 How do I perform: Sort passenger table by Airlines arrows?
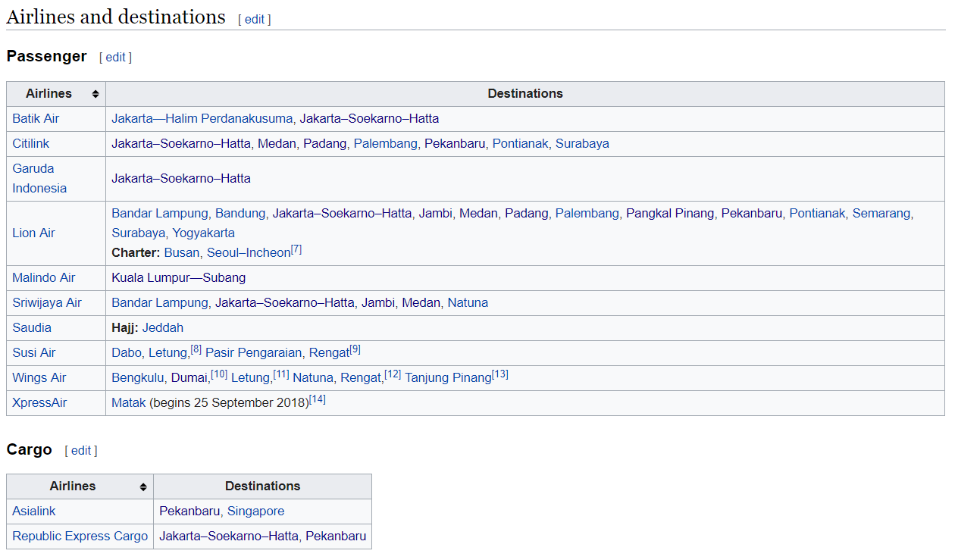[x=95, y=94]
